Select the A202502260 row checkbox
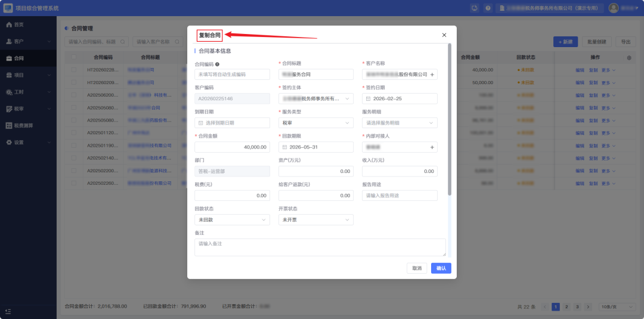Image resolution: width=644 pixels, height=319 pixels. coord(73,182)
